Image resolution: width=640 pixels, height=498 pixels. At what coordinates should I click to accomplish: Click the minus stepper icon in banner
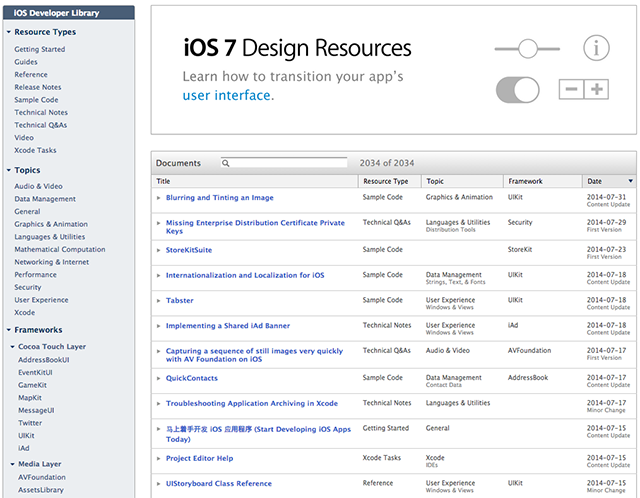[571, 89]
